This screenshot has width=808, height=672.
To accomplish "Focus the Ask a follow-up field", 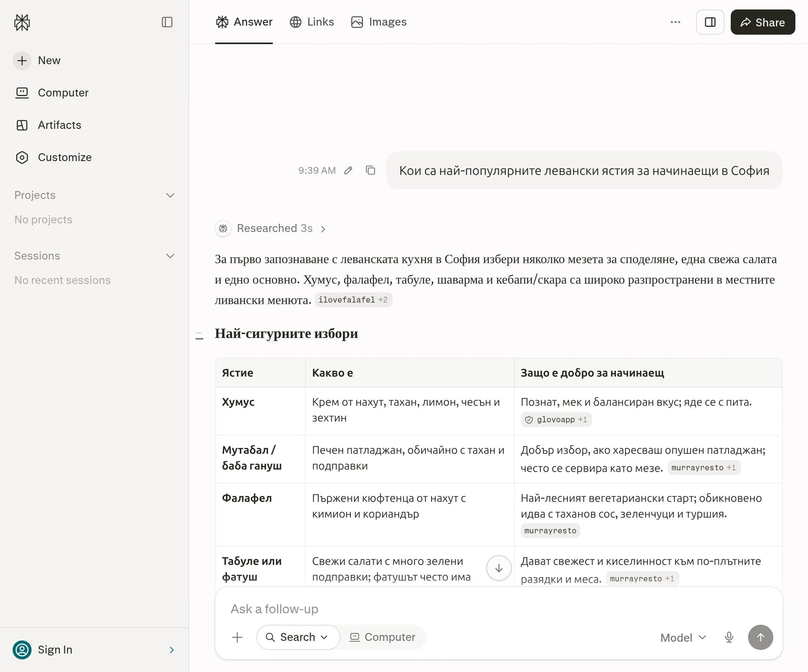I will pyautogui.click(x=498, y=609).
